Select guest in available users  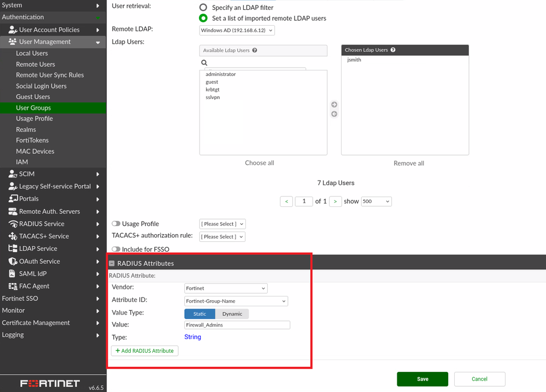coord(212,82)
